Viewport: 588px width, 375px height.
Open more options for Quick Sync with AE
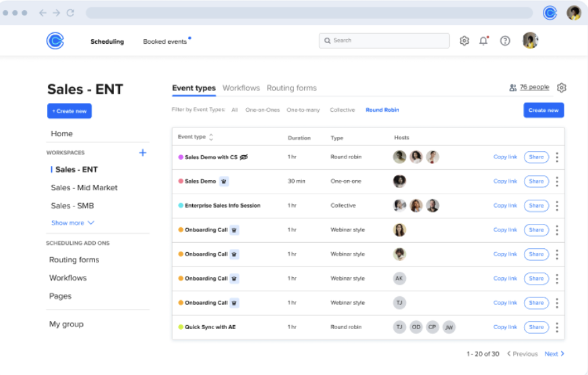point(557,327)
